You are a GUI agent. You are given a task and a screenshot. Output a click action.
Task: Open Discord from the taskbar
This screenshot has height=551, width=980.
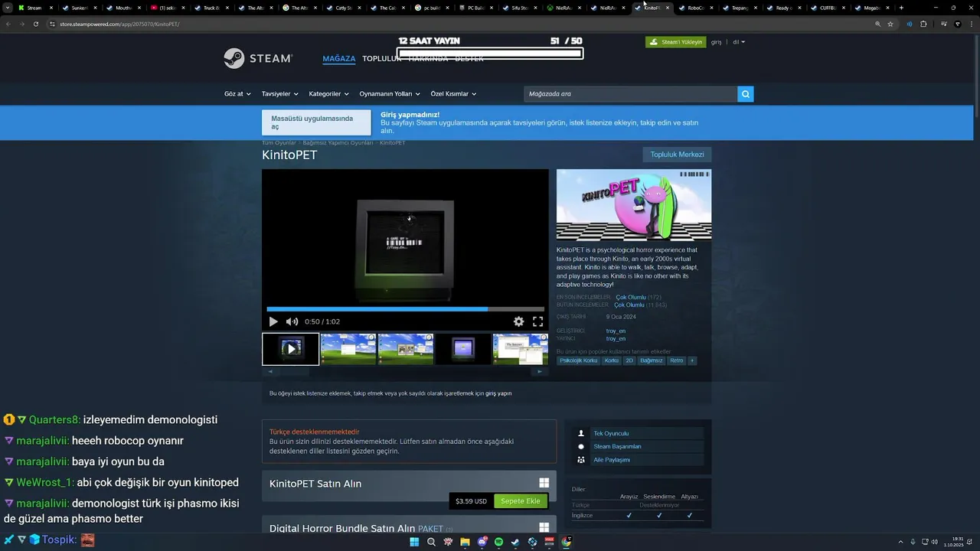[482, 542]
